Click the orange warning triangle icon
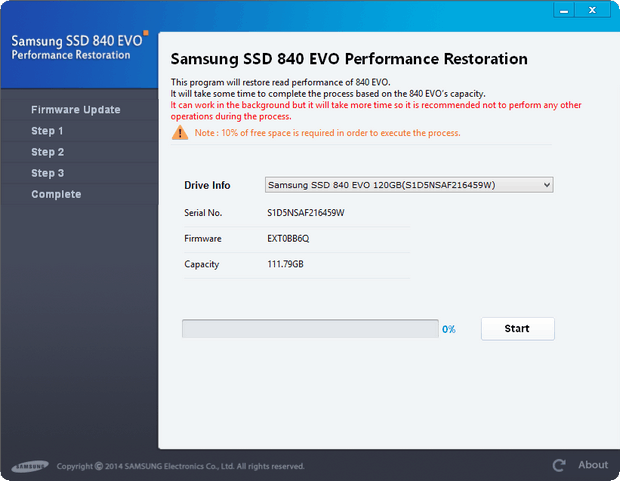This screenshot has width=620, height=481. 179,133
